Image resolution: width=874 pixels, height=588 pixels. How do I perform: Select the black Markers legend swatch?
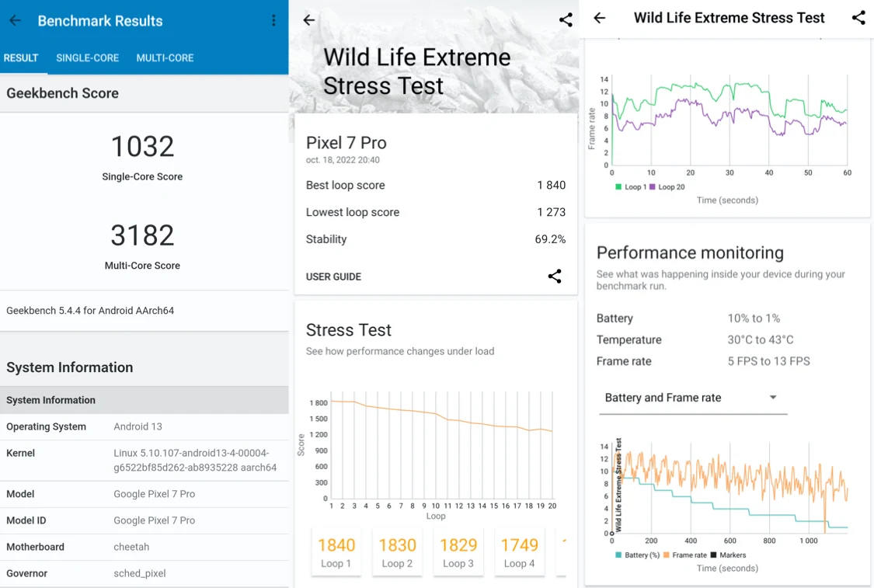(713, 555)
